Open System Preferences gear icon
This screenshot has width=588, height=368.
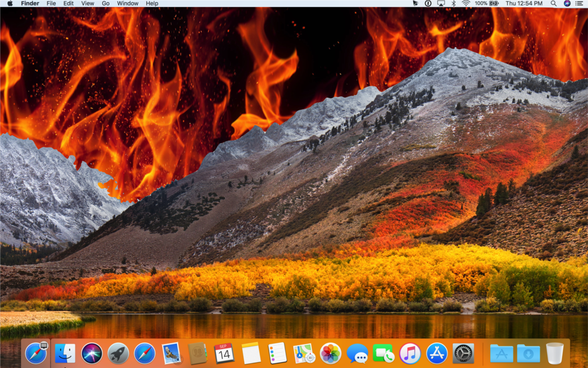tap(463, 353)
